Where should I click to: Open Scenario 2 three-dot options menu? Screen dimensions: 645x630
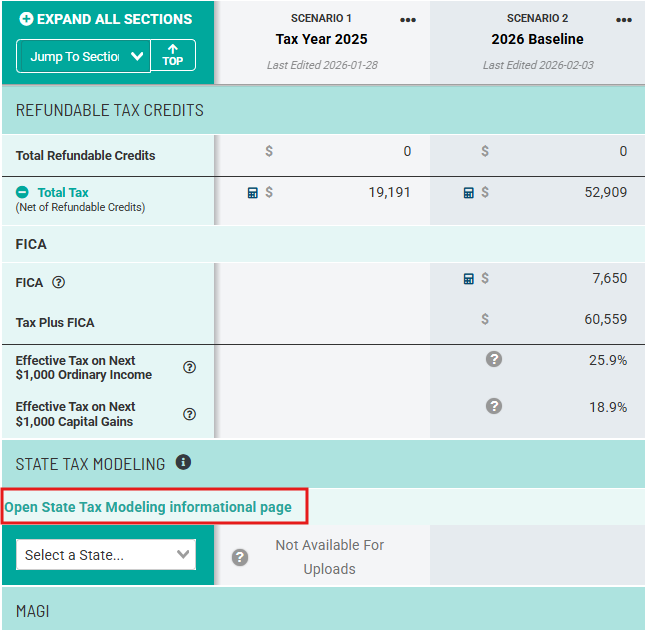pyautogui.click(x=624, y=20)
